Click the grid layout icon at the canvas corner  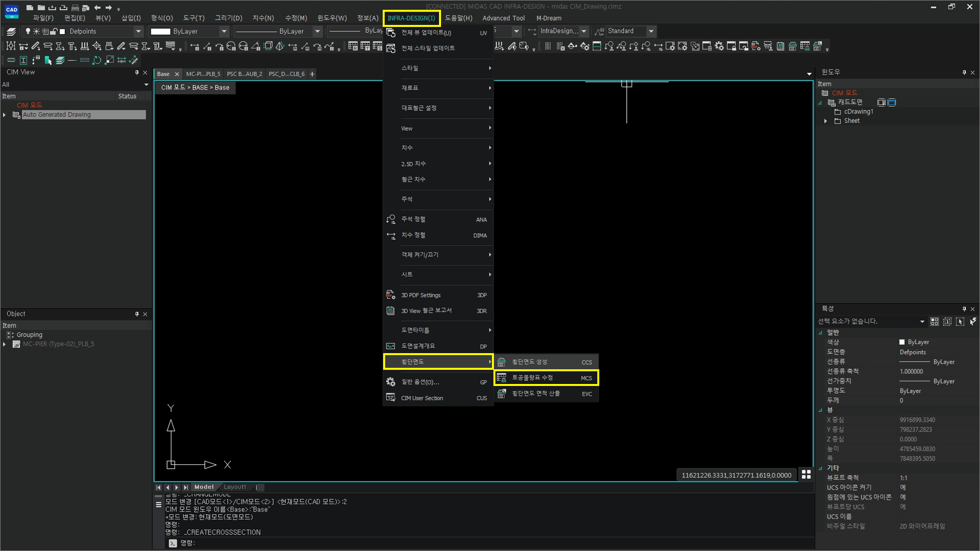[x=806, y=474]
